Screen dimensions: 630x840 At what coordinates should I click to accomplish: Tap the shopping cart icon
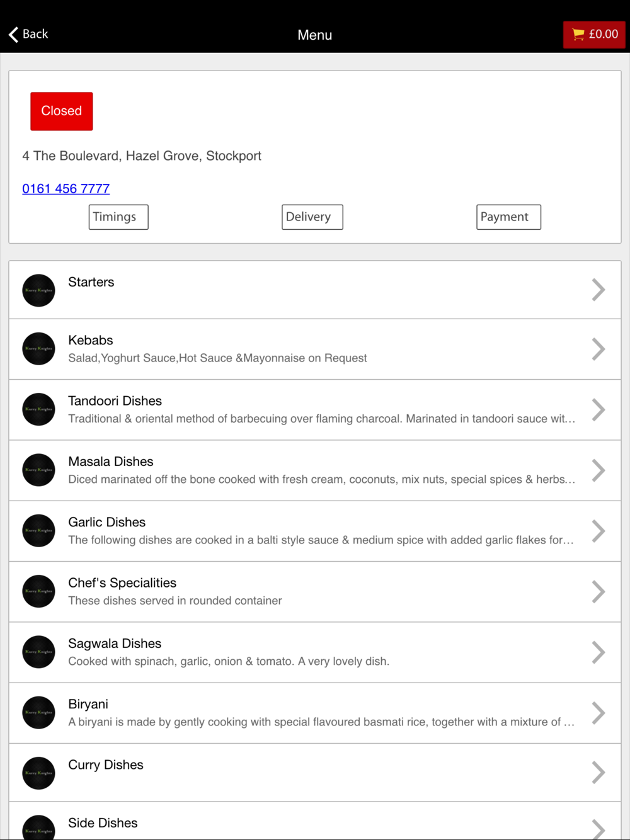pyautogui.click(x=578, y=35)
